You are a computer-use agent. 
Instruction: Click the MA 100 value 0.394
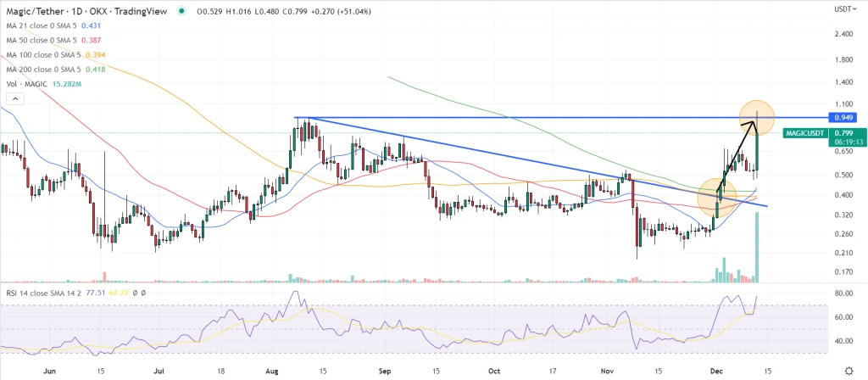point(95,54)
